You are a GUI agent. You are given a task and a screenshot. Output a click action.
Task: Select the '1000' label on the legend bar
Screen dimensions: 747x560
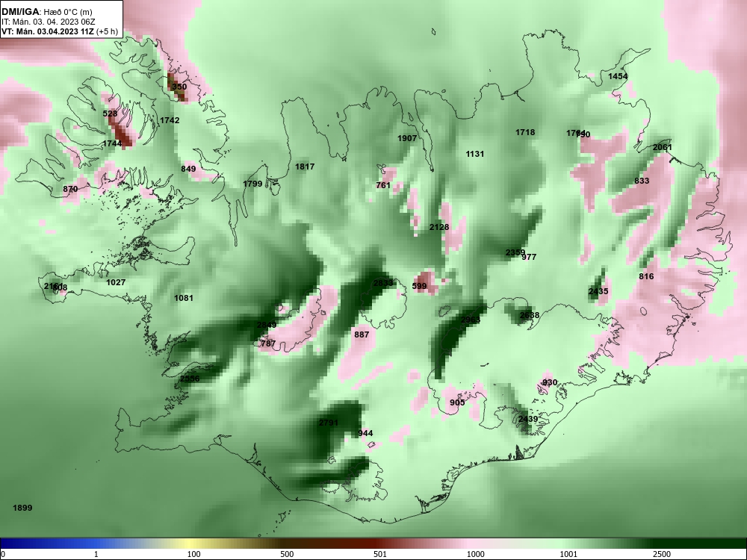click(x=475, y=554)
